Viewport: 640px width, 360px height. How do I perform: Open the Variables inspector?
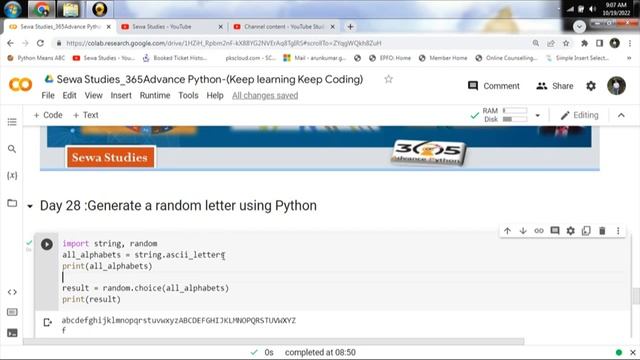tap(12, 176)
